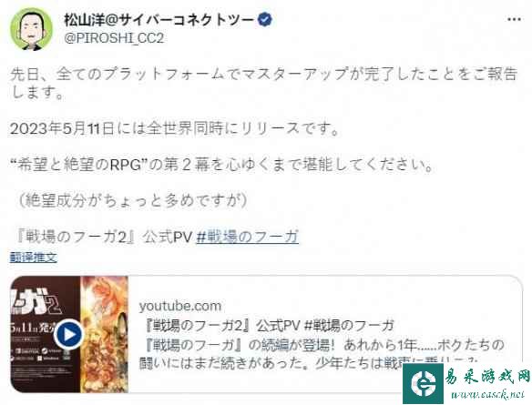
Task: Click first paragraph about マスターアップ completion
Action: pos(263,83)
